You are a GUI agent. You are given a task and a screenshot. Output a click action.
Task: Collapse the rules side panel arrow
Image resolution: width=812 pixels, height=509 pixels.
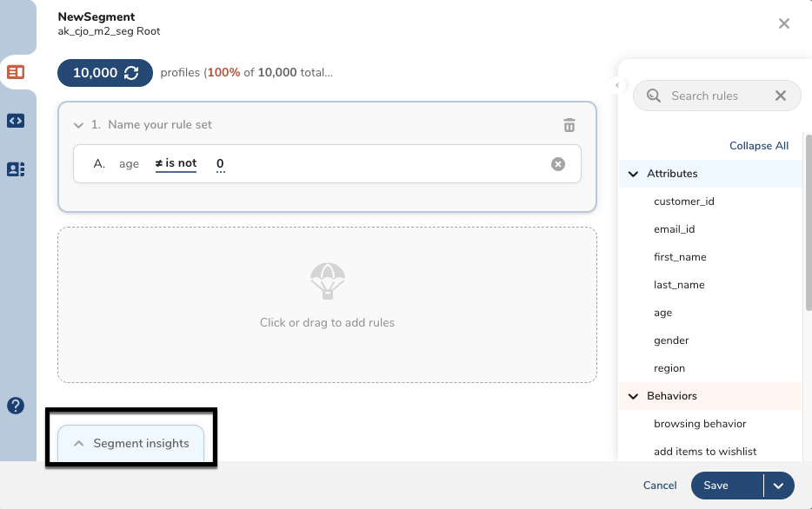pyautogui.click(x=616, y=85)
